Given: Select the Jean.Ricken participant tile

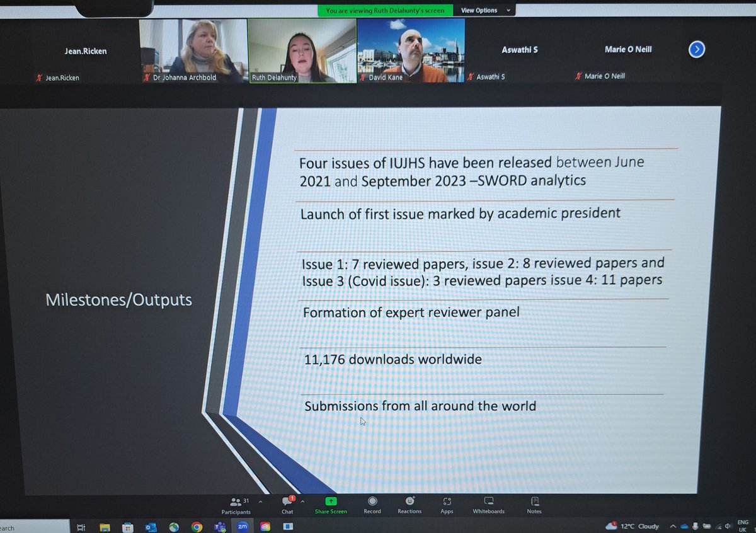Looking at the screenshot, I should [x=85, y=51].
